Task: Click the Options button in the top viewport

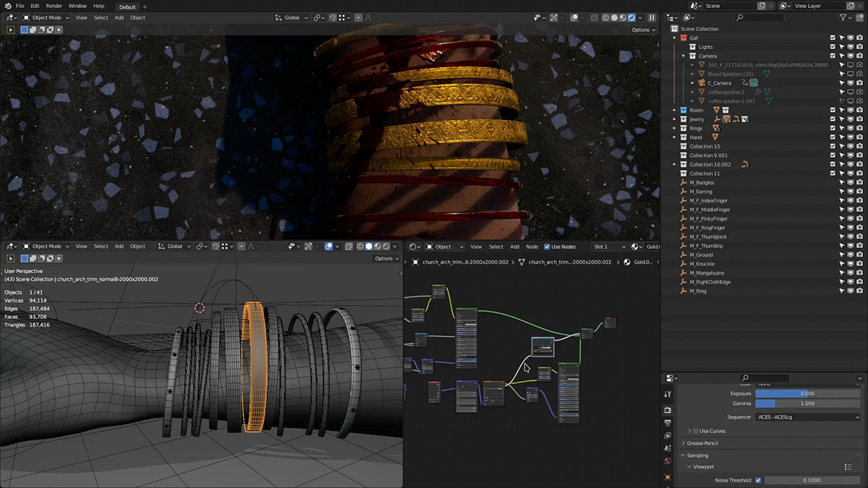Action: point(643,30)
